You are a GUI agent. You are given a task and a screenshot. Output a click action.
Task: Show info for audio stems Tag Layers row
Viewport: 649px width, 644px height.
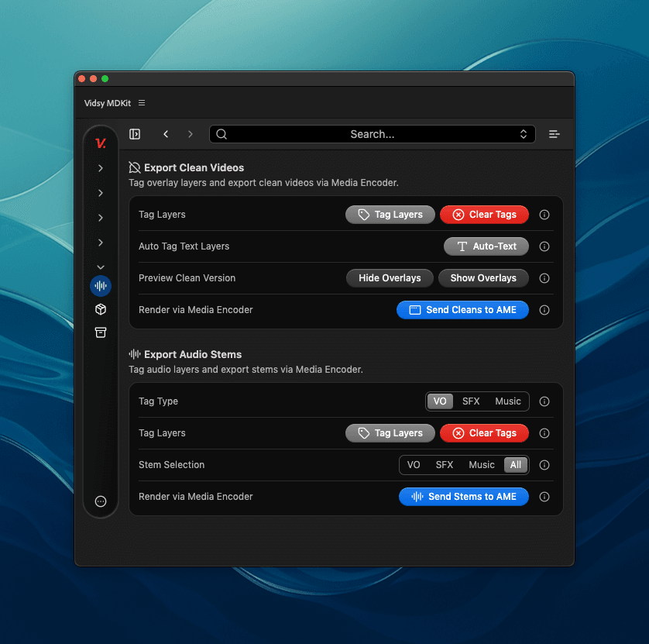(544, 433)
